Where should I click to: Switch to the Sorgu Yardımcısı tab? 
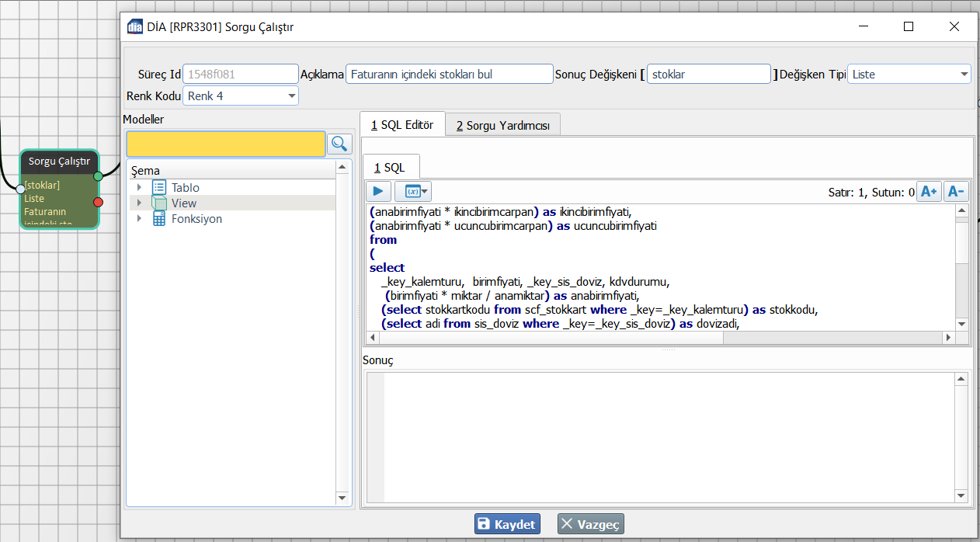click(x=502, y=126)
